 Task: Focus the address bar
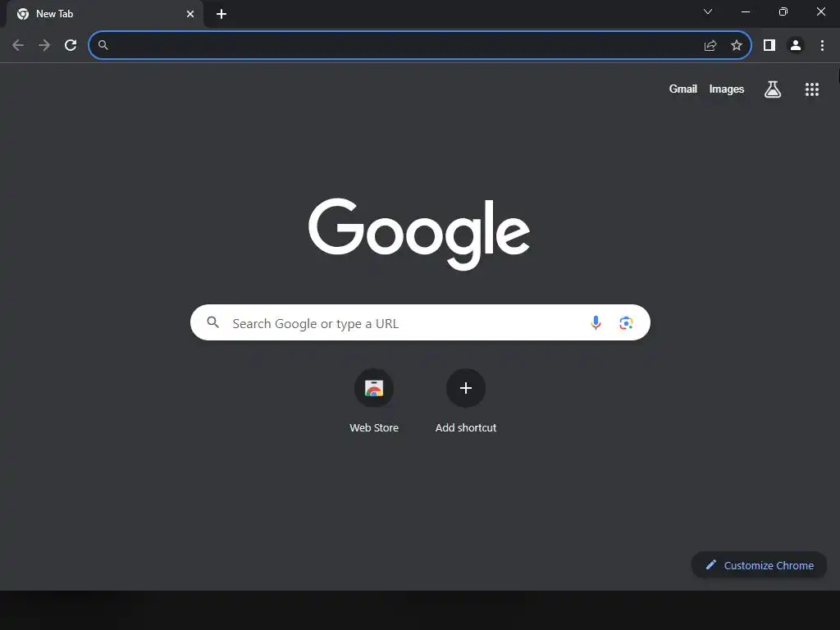click(420, 45)
